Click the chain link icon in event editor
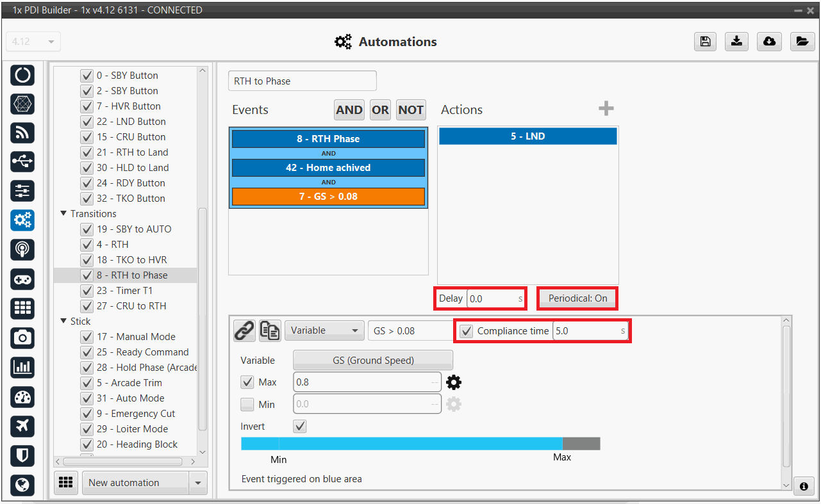This screenshot has height=504, width=821. (244, 330)
